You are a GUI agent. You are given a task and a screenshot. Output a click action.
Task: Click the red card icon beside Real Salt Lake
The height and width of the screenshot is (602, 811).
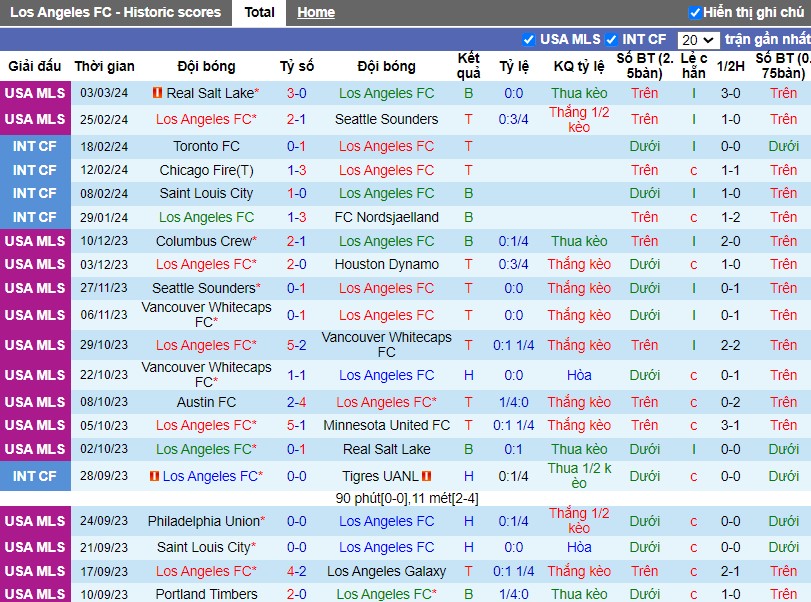[157, 93]
